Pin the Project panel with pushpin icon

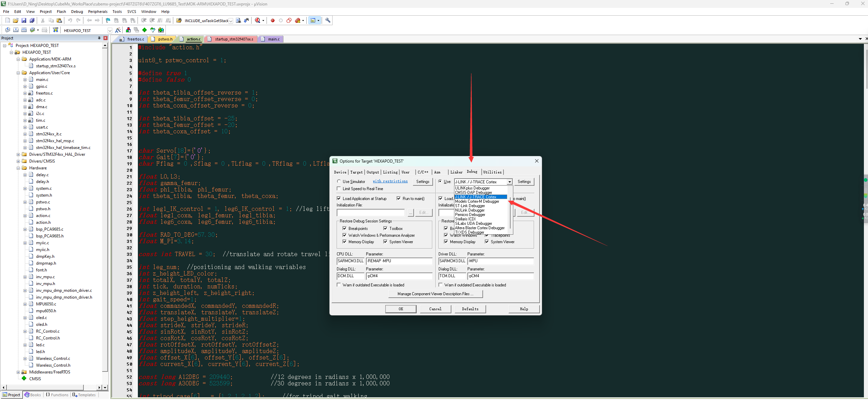click(99, 38)
